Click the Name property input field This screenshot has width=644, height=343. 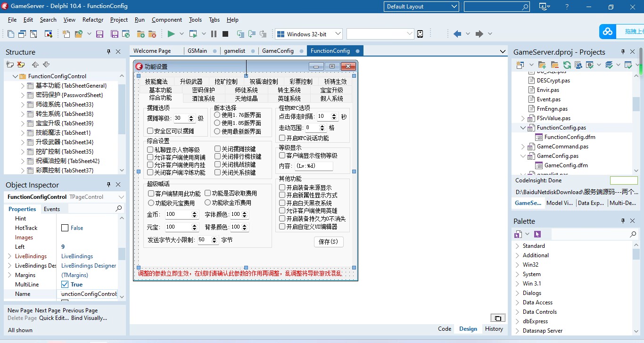(89, 294)
